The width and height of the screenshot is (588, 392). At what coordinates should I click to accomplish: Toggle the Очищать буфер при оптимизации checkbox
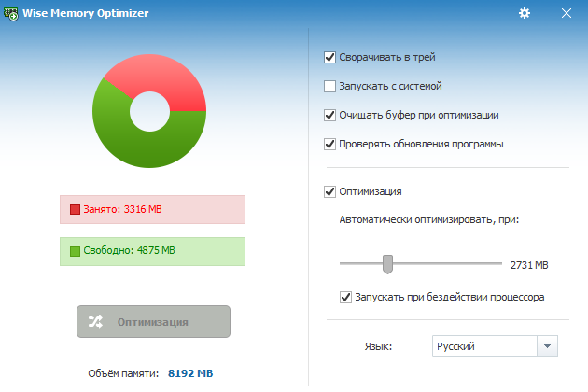point(329,115)
